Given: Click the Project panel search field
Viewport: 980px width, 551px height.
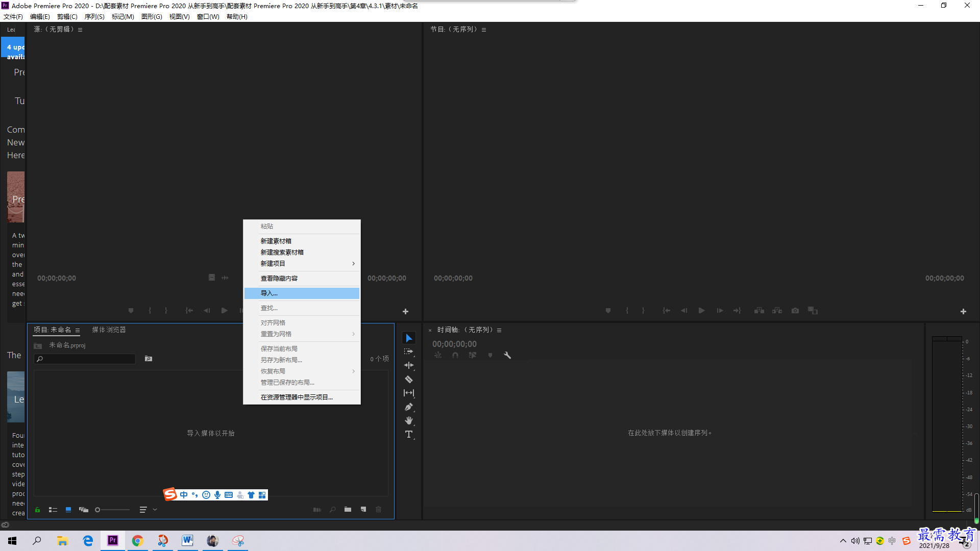Looking at the screenshot, I should (85, 359).
